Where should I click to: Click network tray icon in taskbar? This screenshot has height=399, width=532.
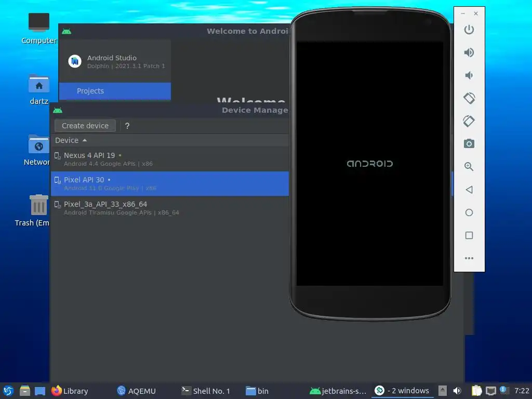(x=490, y=391)
